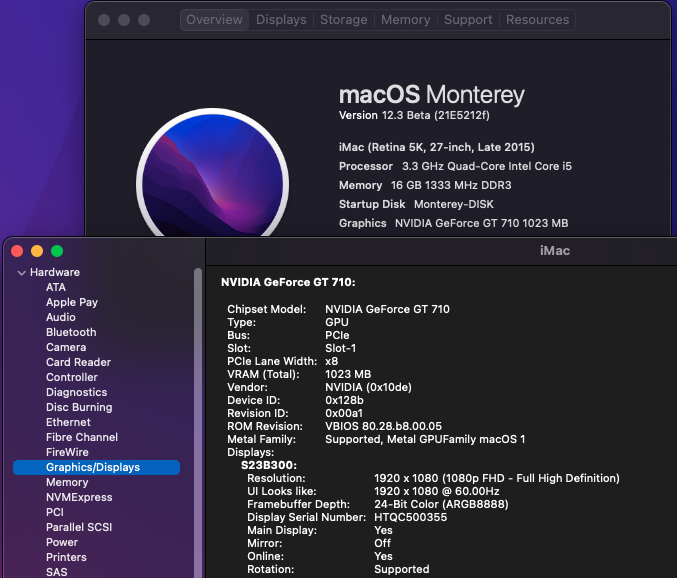The height and width of the screenshot is (578, 677).
Task: Switch to the Overview tab in About This Mac
Action: click(214, 20)
